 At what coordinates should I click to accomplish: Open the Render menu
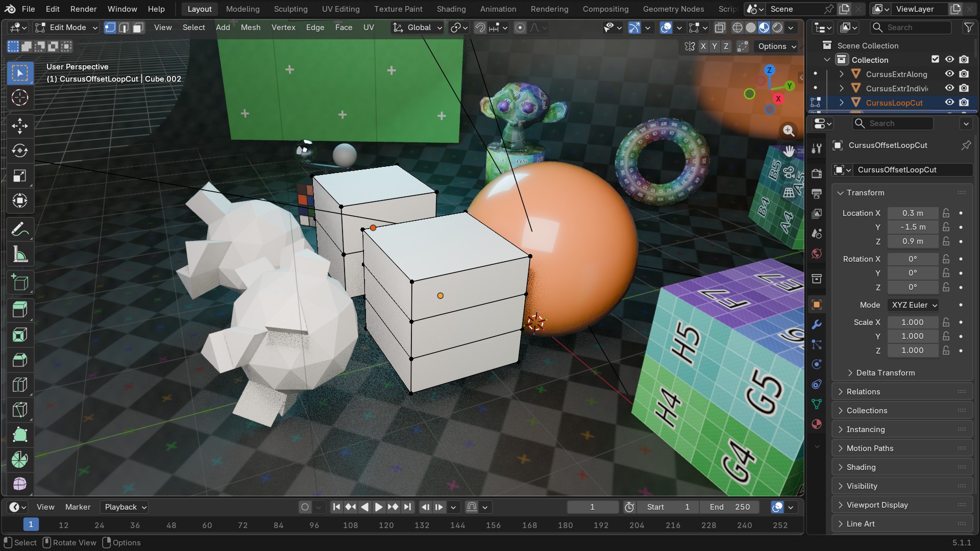pyautogui.click(x=83, y=9)
